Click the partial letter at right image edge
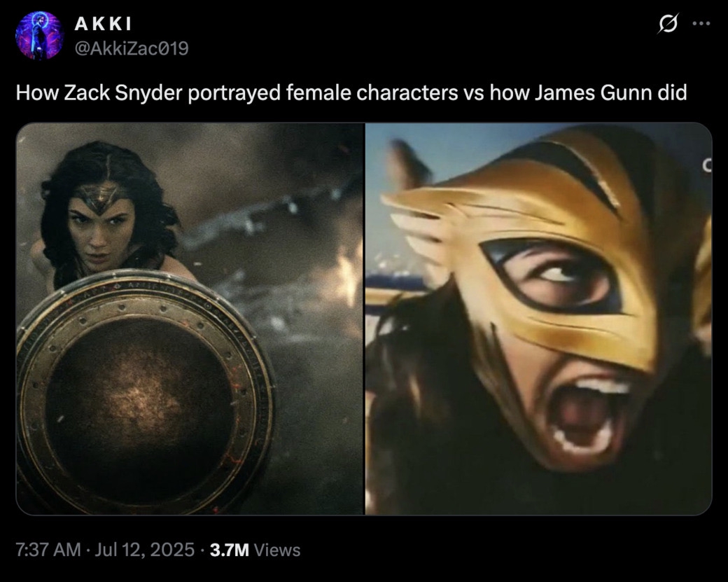 pyautogui.click(x=706, y=166)
